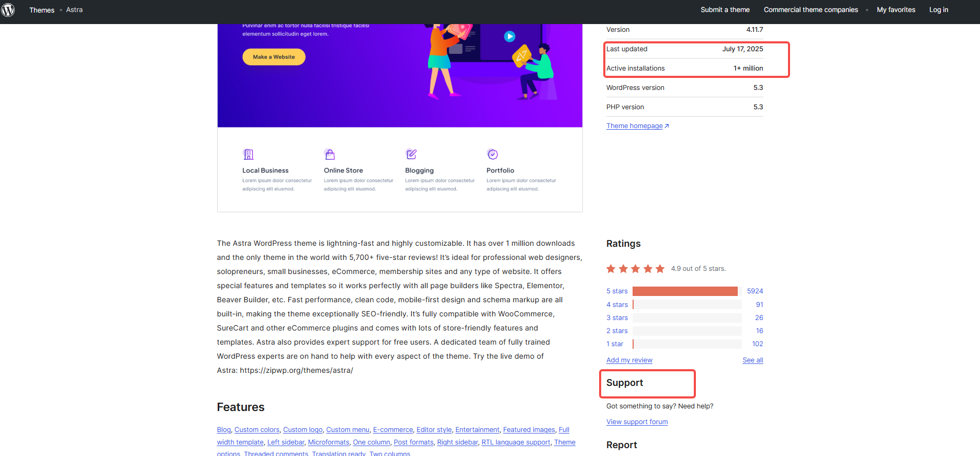Click the Report heading
Screen dimensions: 980x456
[x=622, y=445]
